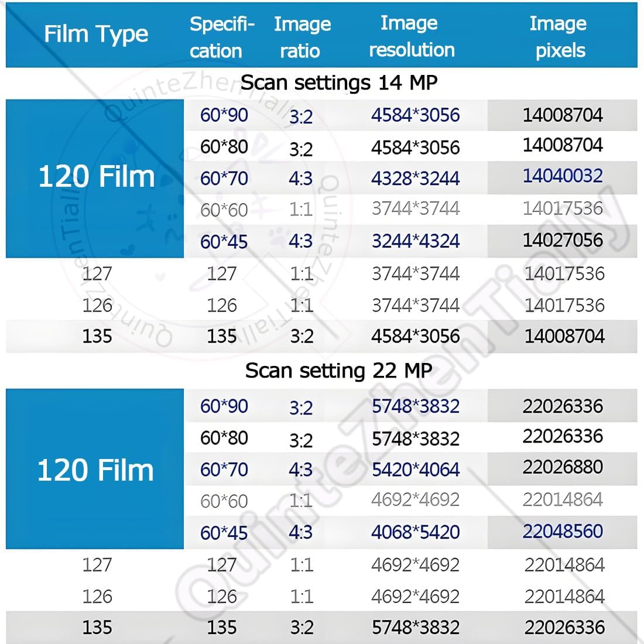Click the Image ratio column header
This screenshot has height=644, width=644.
302,37
